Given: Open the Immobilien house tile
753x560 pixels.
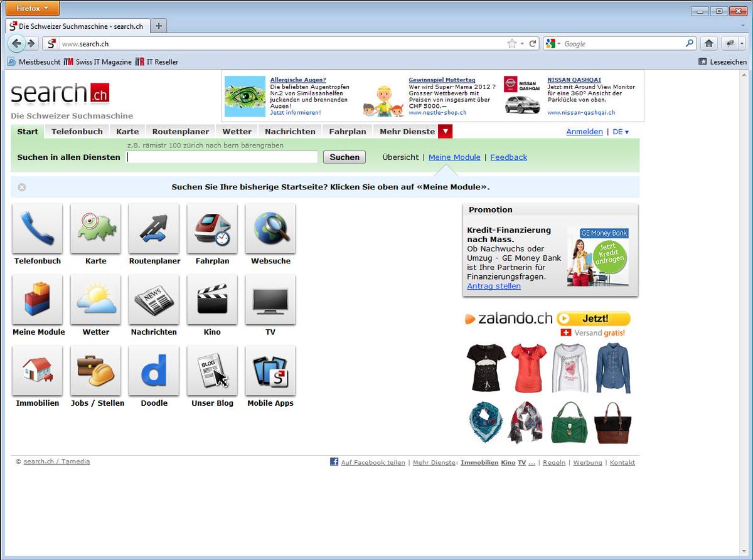Looking at the screenshot, I should (x=37, y=371).
